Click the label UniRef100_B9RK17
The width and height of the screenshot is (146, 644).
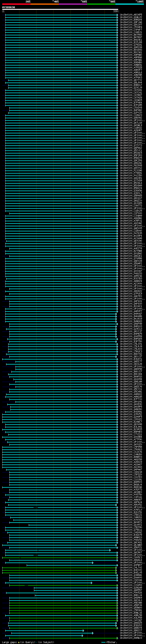(x=131, y=85)
